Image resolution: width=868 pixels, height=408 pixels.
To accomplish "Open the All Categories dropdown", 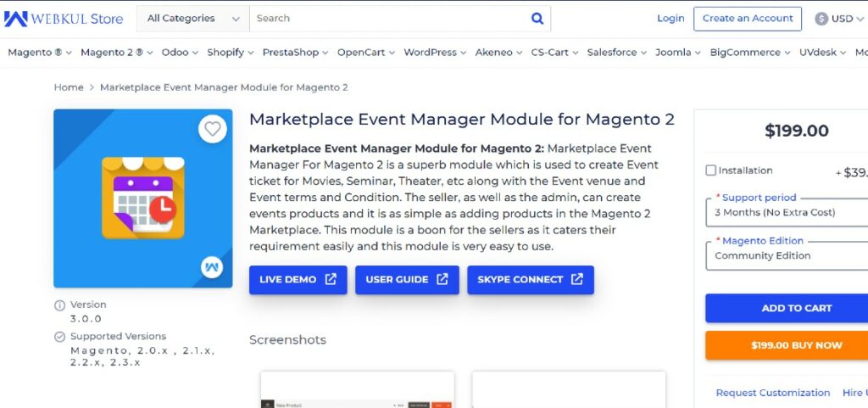I will (x=193, y=19).
